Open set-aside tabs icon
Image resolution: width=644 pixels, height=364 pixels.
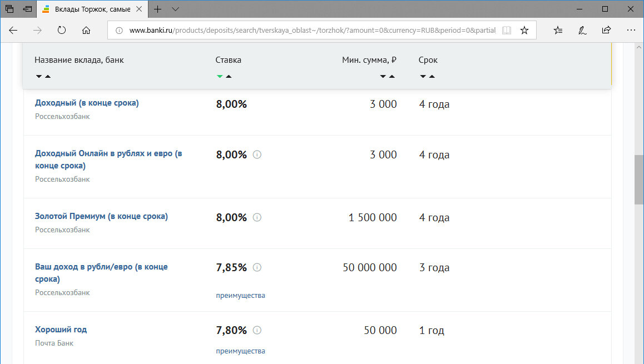9,9
